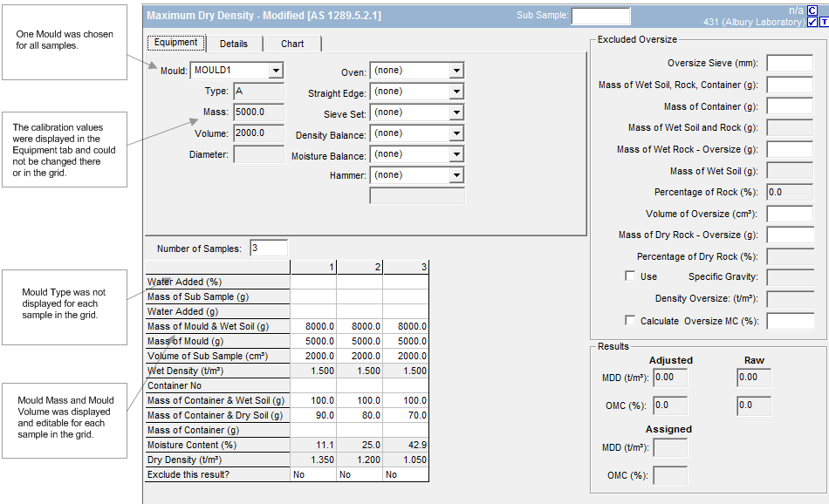This screenshot has height=504, width=829.
Task: Enable the Calculate Oversize MC checkbox
Action: (630, 321)
